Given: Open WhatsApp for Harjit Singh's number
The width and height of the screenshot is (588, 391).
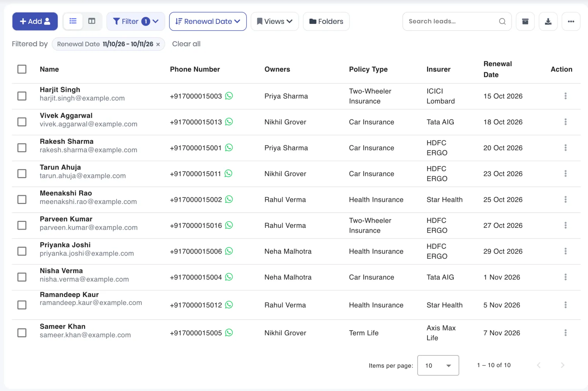Looking at the screenshot, I should (229, 96).
